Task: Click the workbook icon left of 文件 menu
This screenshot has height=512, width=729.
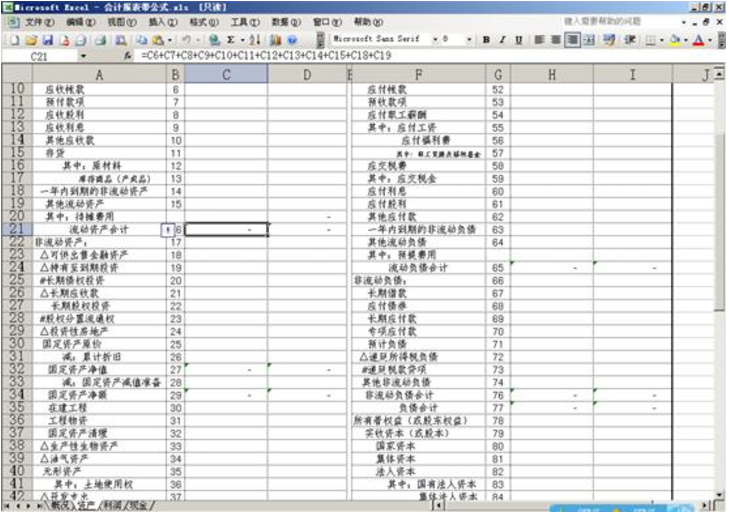Action: tap(13, 22)
